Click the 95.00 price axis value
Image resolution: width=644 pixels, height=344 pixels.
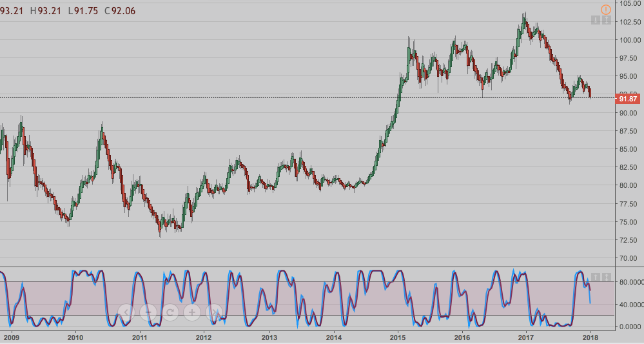[x=630, y=76]
